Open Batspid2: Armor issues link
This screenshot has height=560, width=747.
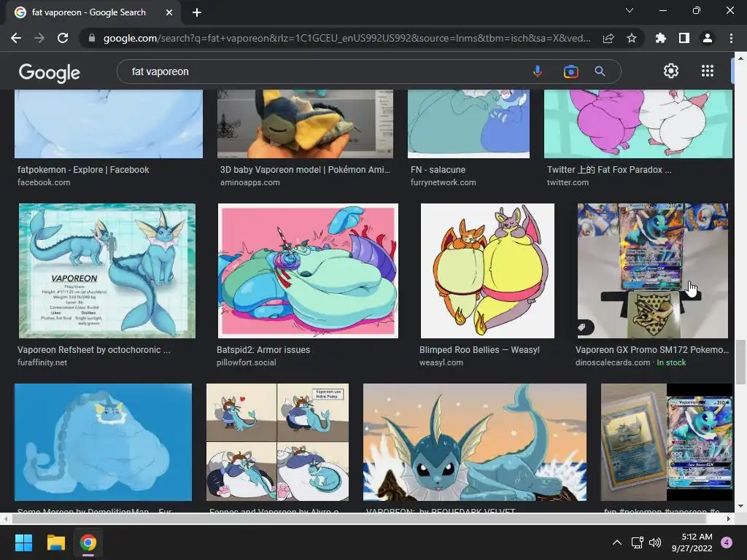click(x=263, y=349)
